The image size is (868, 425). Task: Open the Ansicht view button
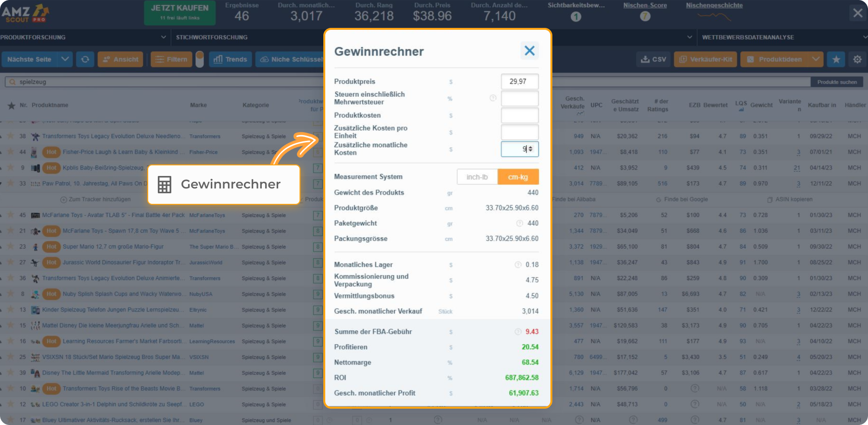click(x=120, y=59)
